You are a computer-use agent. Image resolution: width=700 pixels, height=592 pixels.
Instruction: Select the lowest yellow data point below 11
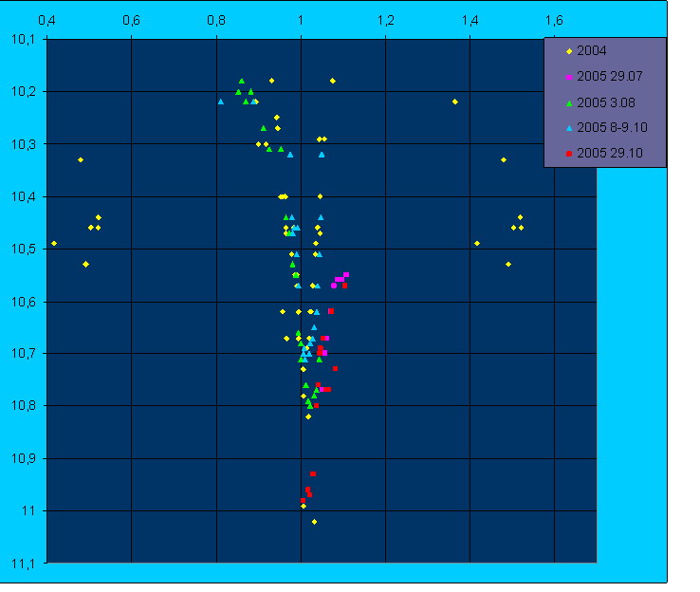click(314, 522)
